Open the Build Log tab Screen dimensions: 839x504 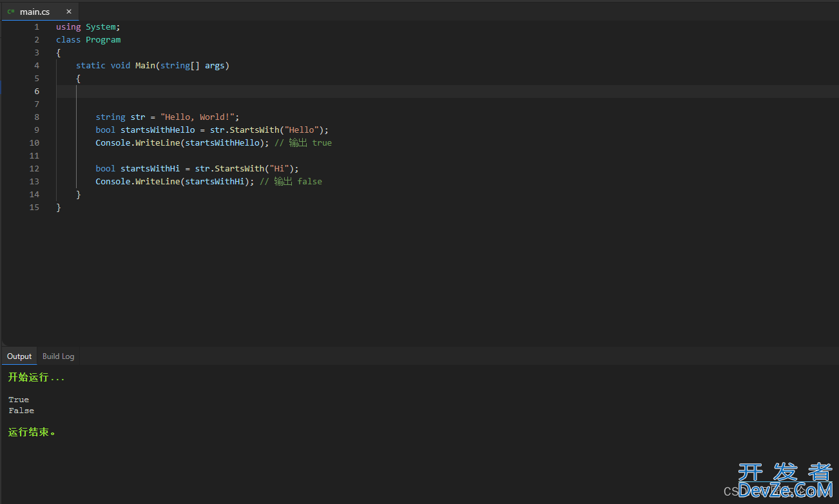click(x=58, y=356)
